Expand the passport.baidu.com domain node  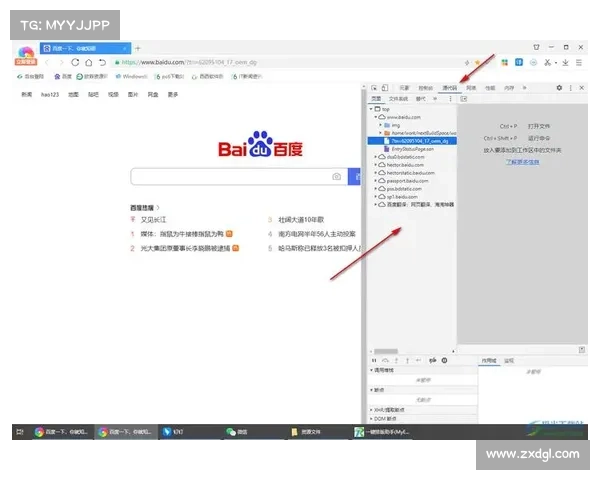pos(375,181)
